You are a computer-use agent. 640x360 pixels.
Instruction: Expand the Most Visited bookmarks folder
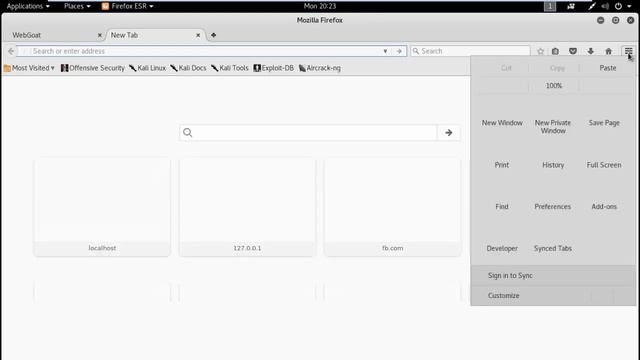tap(29, 68)
